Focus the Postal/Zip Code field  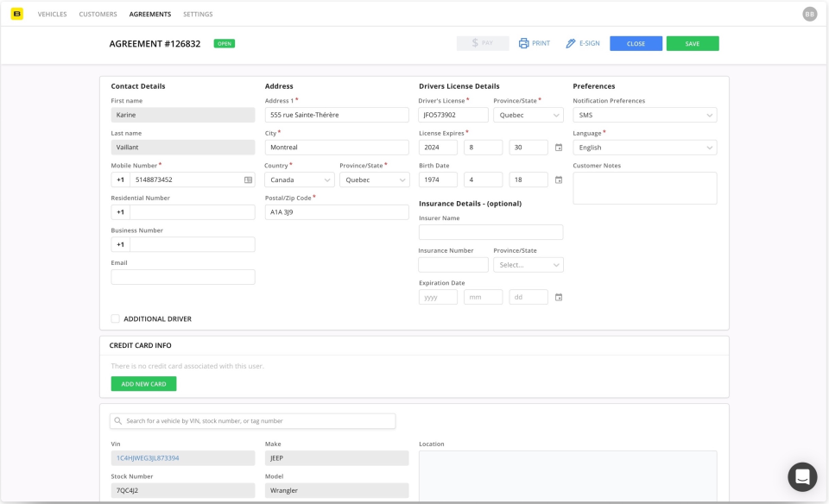336,211
